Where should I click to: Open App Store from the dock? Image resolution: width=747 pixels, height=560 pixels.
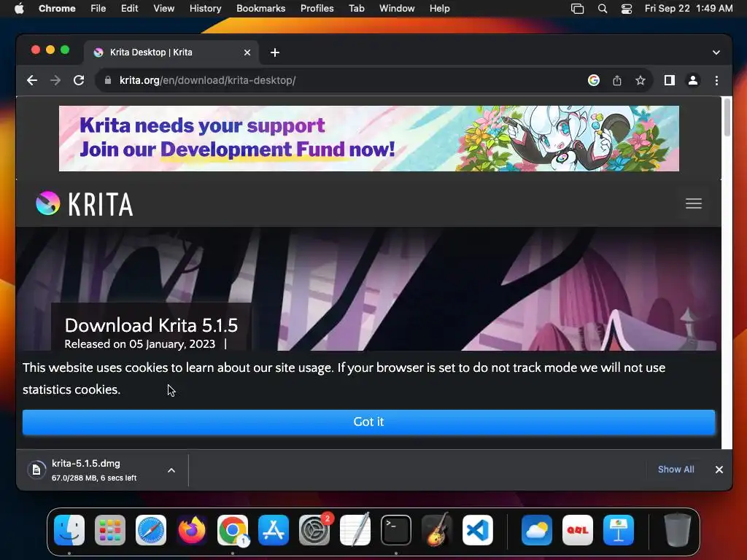tap(274, 530)
